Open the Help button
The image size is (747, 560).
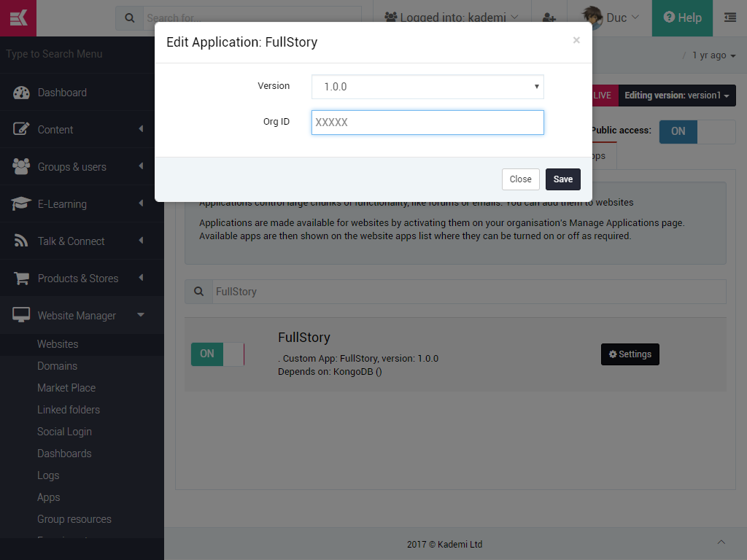(x=682, y=18)
